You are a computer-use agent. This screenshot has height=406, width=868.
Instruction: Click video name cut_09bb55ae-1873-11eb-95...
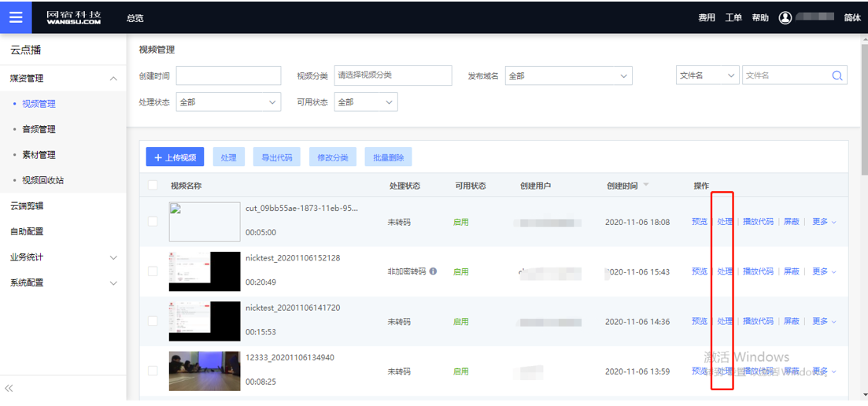(301, 208)
